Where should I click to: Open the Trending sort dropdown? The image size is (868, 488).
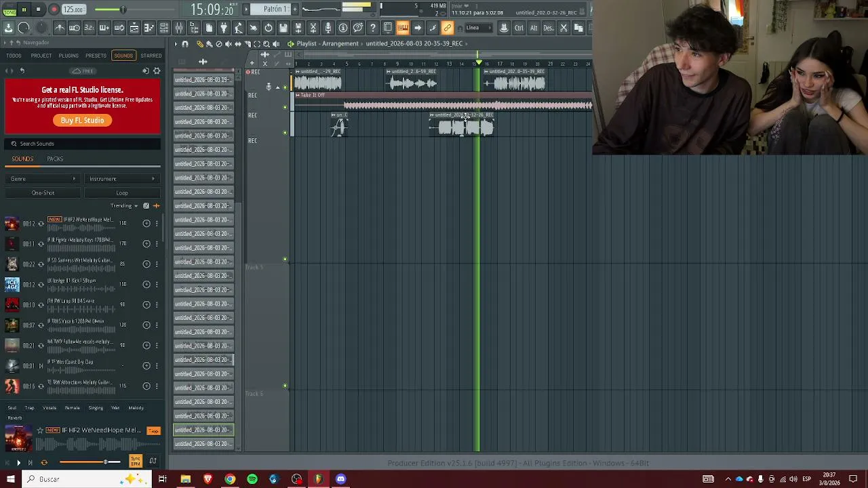[x=124, y=206]
